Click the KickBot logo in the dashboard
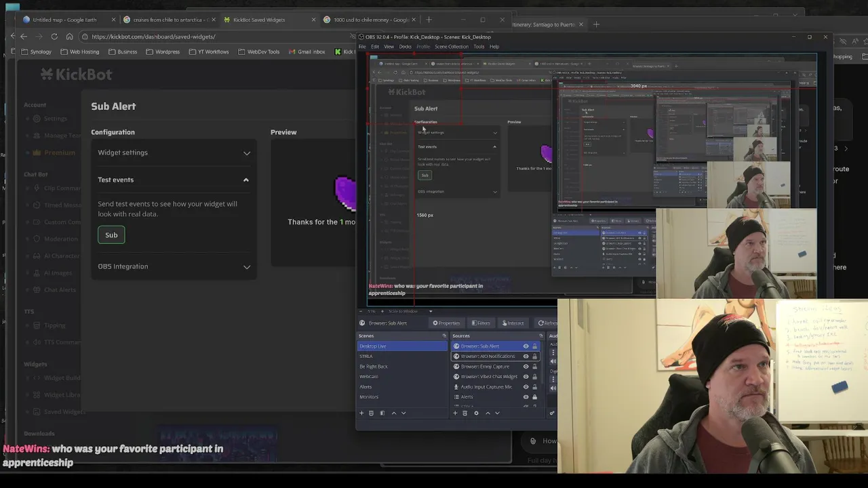Screen dimensions: 868x488 (76, 74)
